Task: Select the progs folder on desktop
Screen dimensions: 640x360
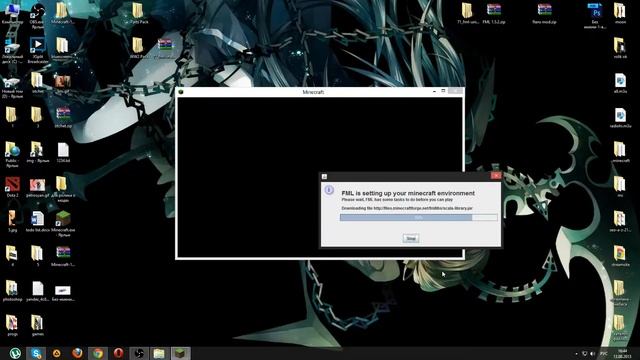Action: point(12,326)
